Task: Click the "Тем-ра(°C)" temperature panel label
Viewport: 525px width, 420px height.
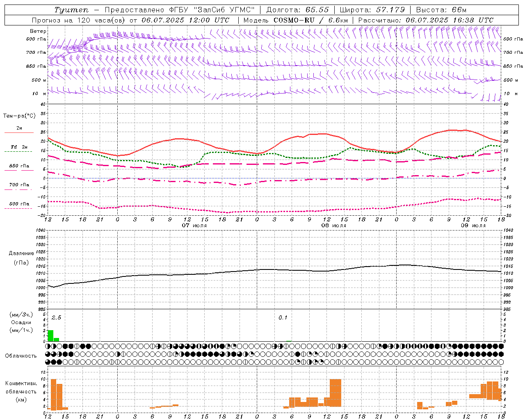Action: point(19,116)
